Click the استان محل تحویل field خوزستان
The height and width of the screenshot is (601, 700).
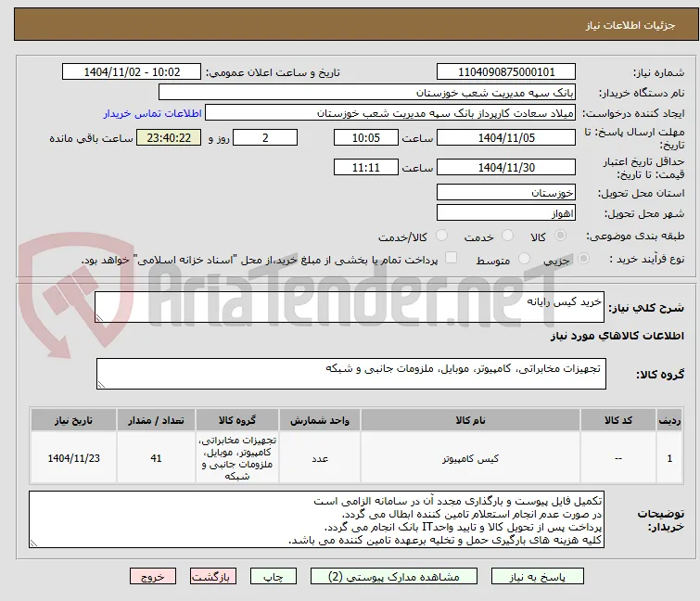point(506,192)
